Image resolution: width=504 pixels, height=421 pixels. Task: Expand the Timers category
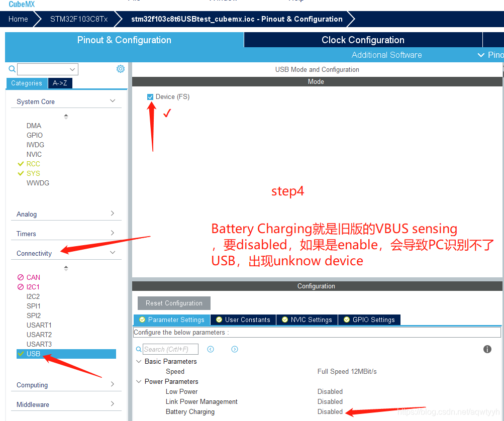click(x=113, y=233)
